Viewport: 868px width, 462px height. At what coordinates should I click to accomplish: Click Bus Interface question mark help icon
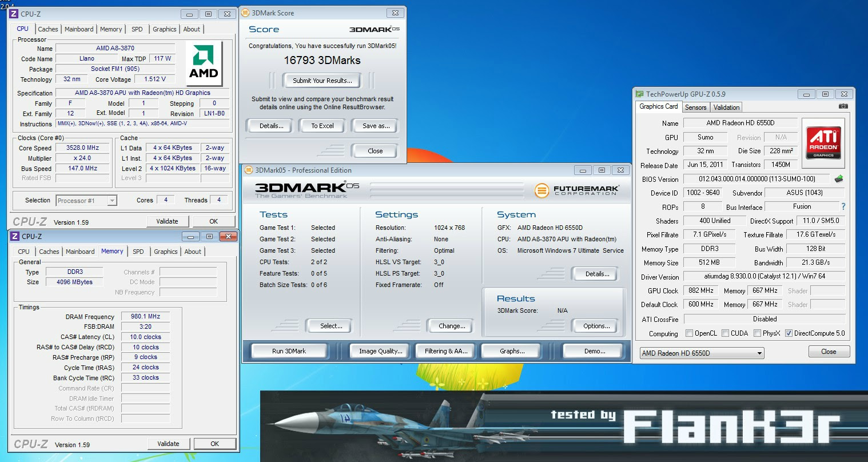pyautogui.click(x=843, y=206)
